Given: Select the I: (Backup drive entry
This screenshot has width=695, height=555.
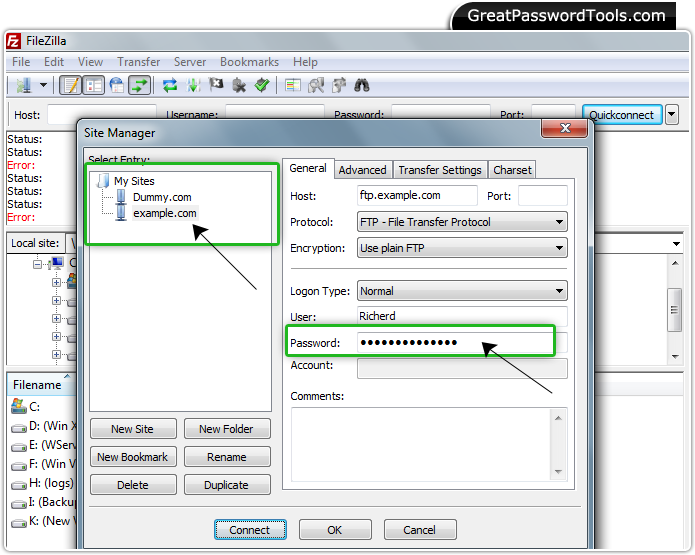Looking at the screenshot, I should pos(43,502).
